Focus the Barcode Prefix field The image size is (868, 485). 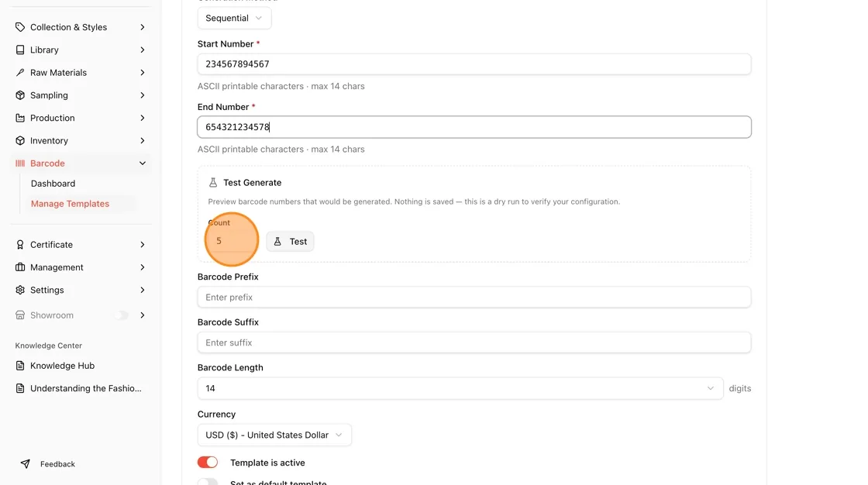(474, 298)
